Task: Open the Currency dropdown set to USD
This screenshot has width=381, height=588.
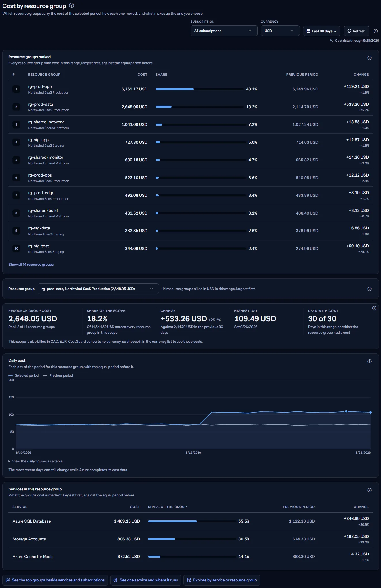Action: (280, 31)
